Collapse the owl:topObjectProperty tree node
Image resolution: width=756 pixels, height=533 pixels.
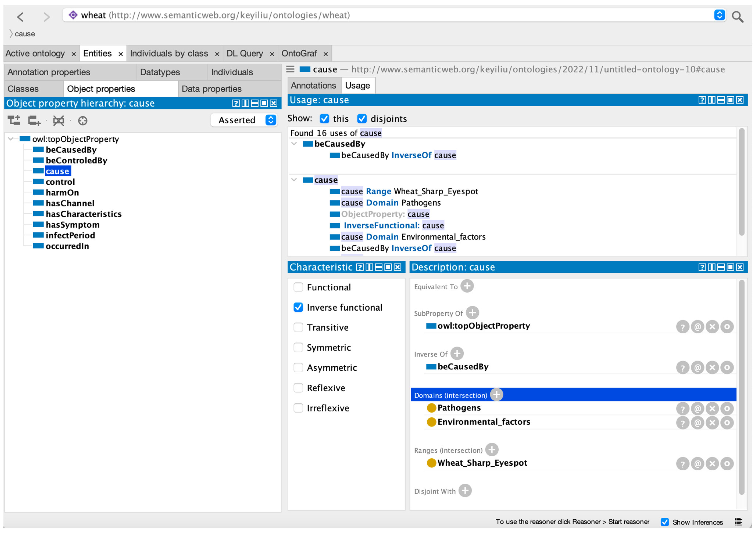11,139
